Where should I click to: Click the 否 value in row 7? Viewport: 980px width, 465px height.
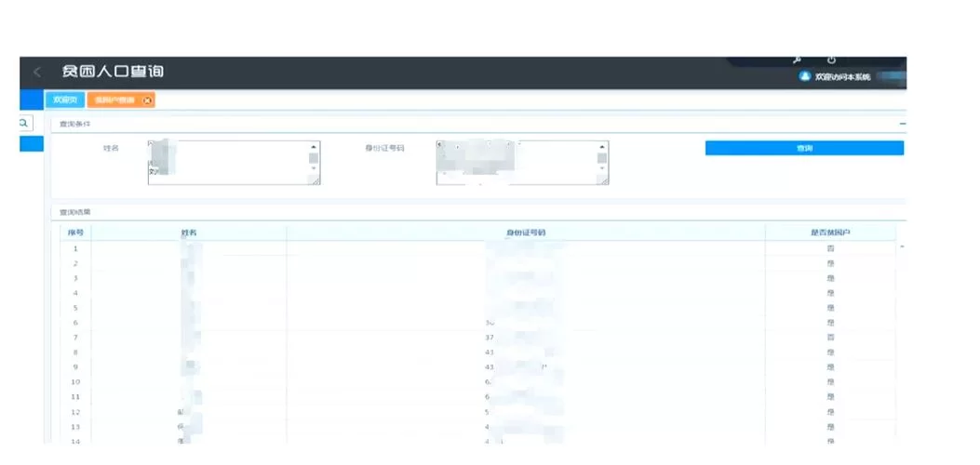coord(830,338)
